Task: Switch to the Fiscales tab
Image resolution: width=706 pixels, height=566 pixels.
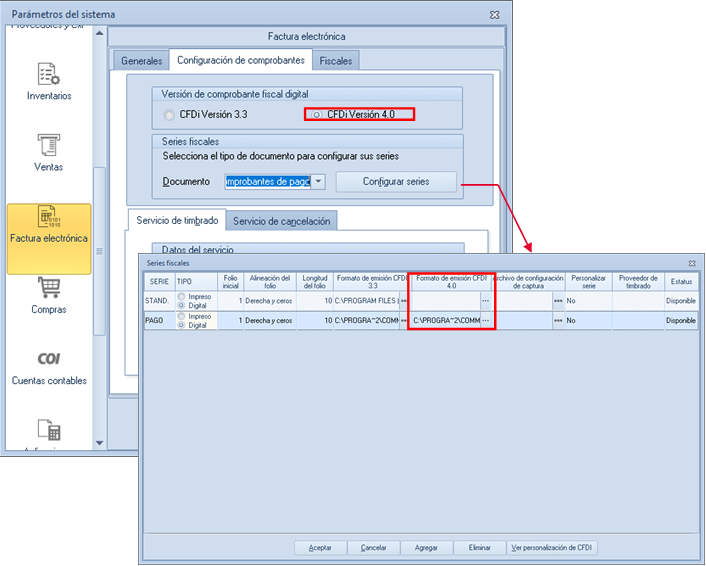Action: [x=336, y=61]
